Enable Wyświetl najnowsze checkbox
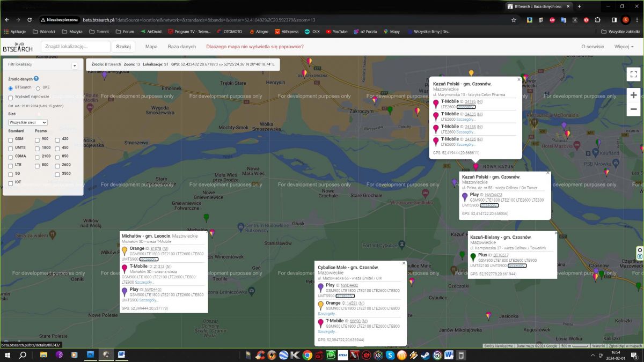 point(11,97)
